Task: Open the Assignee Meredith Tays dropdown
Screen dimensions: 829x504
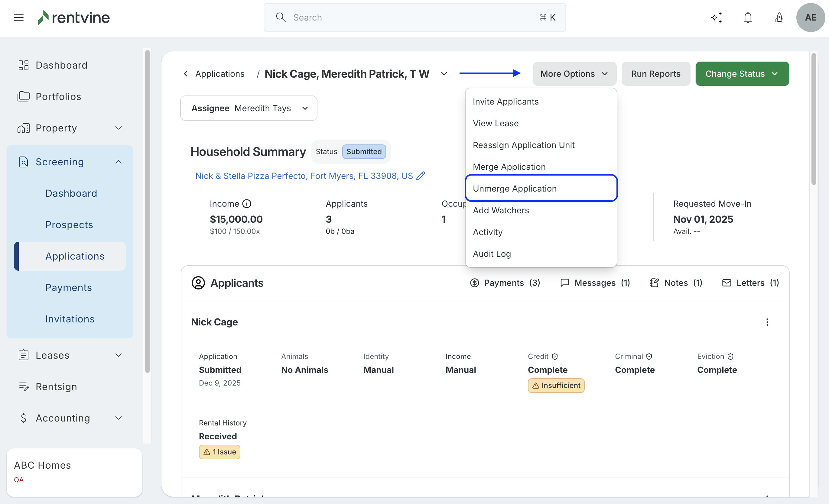Action: [x=248, y=108]
